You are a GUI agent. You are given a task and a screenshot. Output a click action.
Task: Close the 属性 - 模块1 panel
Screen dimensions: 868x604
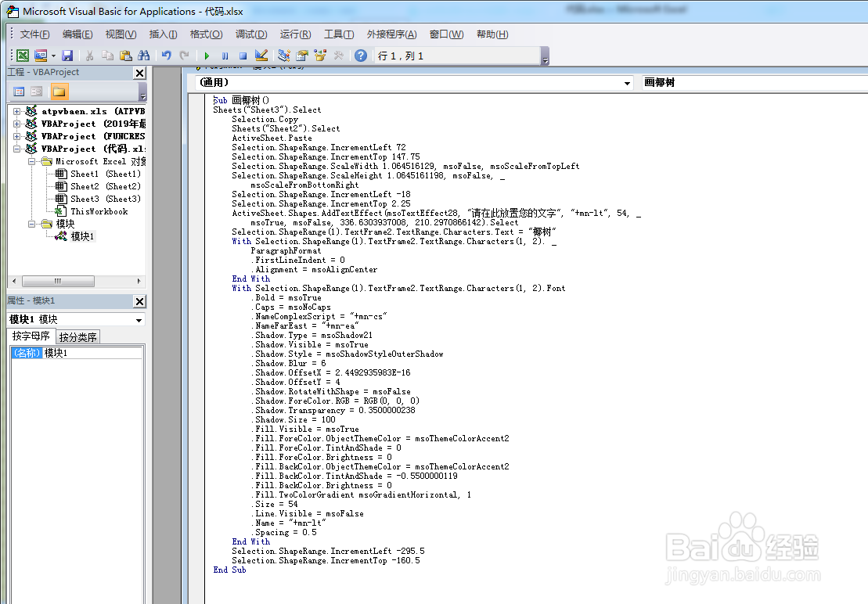point(140,301)
